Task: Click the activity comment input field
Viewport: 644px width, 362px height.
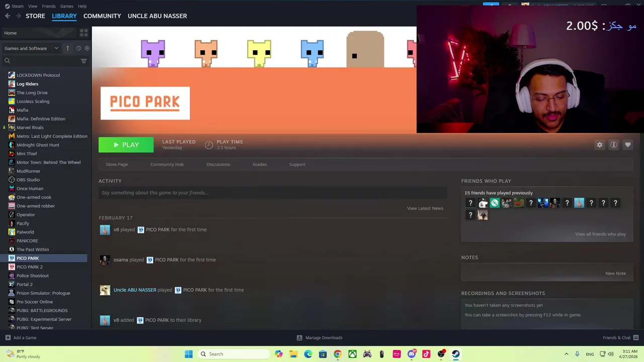Action: (x=273, y=193)
